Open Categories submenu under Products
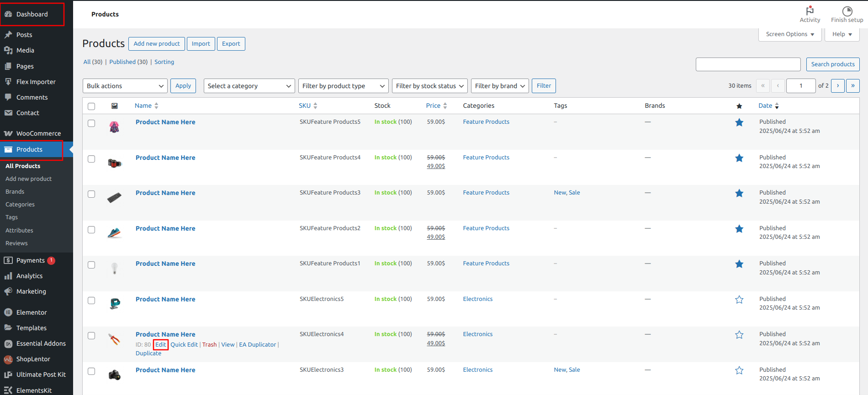 tap(20, 205)
